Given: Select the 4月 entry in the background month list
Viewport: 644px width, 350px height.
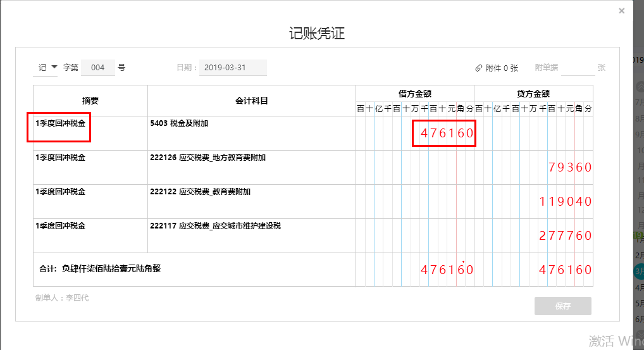Looking at the screenshot, I should click(x=639, y=287).
